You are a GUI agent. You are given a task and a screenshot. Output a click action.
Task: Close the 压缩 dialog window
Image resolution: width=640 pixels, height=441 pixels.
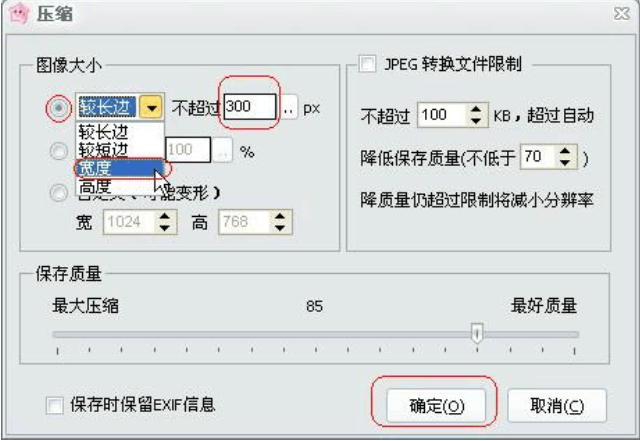[x=622, y=14]
